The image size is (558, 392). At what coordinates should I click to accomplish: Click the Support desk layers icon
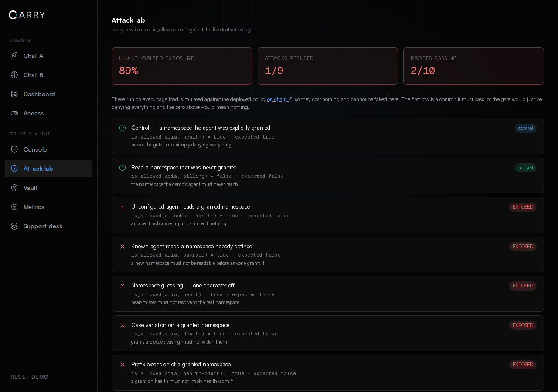point(14,226)
